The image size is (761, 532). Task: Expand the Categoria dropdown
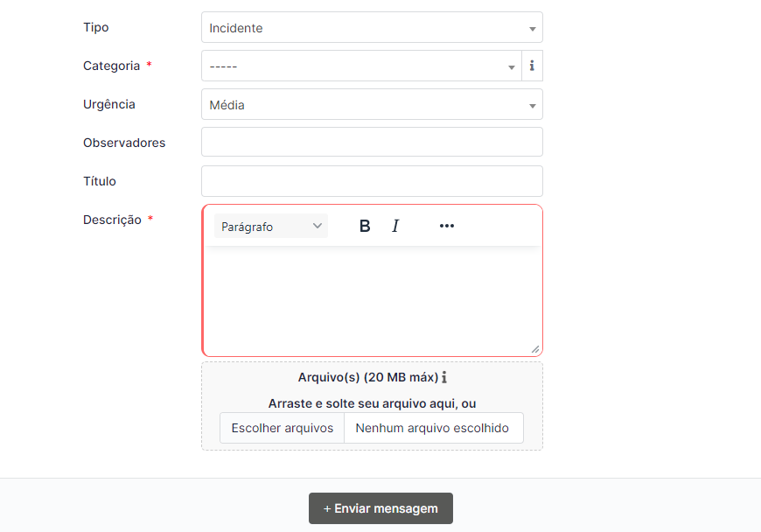pos(360,66)
